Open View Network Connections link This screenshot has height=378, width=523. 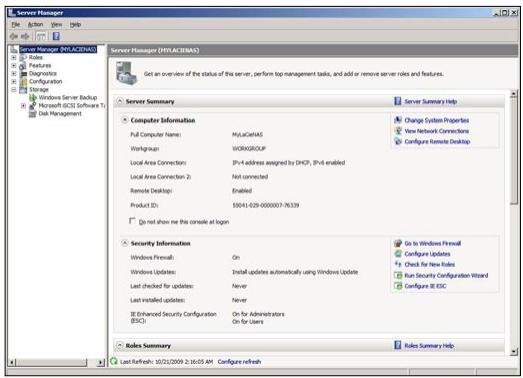click(437, 131)
